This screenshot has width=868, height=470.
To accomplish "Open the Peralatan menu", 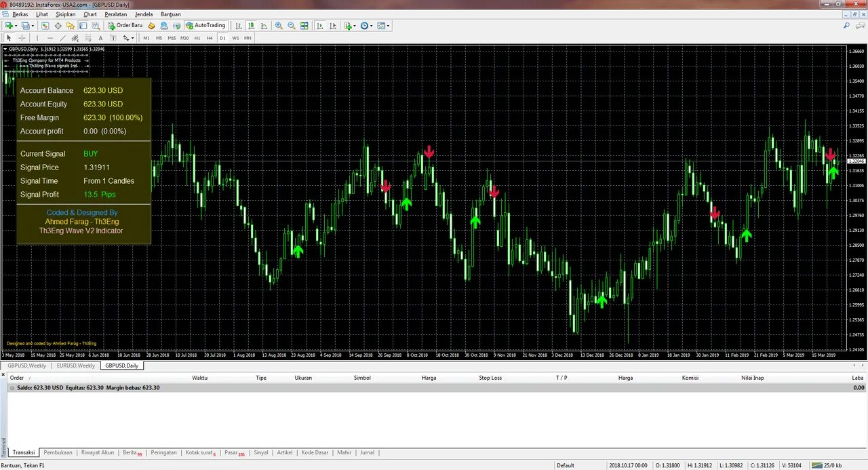I will tap(115, 14).
